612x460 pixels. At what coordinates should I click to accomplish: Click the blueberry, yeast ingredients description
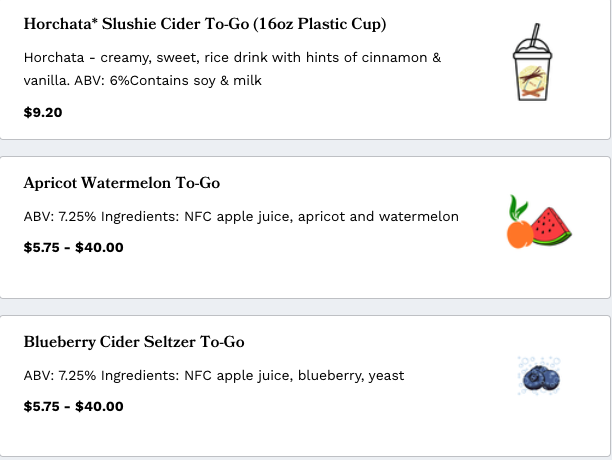214,376
